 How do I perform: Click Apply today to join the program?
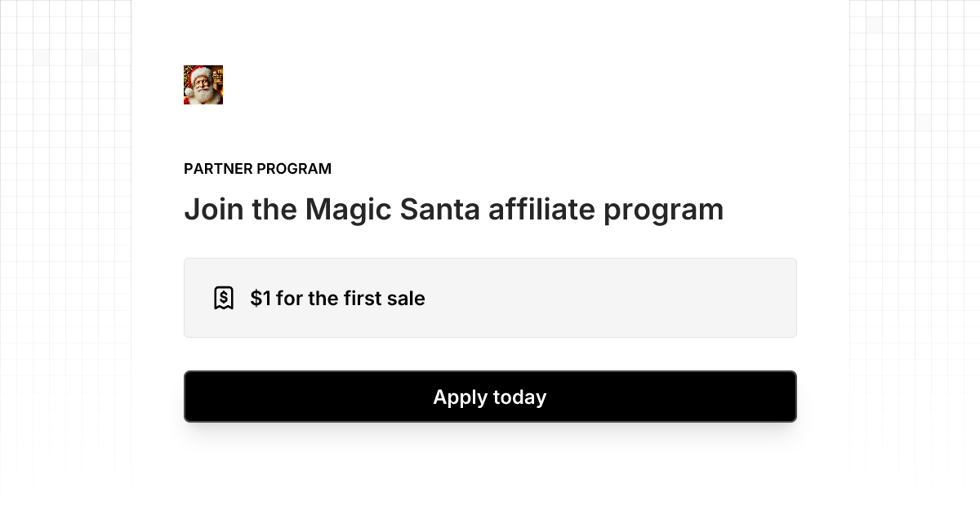click(490, 397)
